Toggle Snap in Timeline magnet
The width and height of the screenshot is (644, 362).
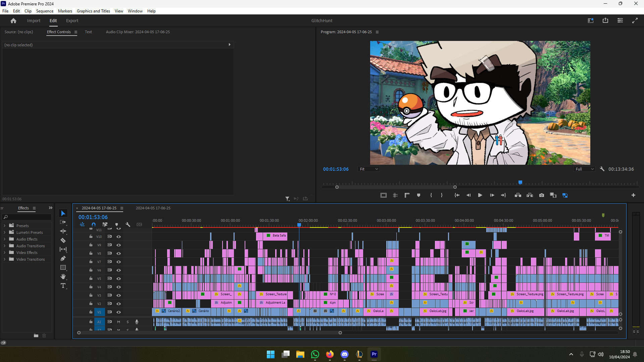pyautogui.click(x=94, y=224)
